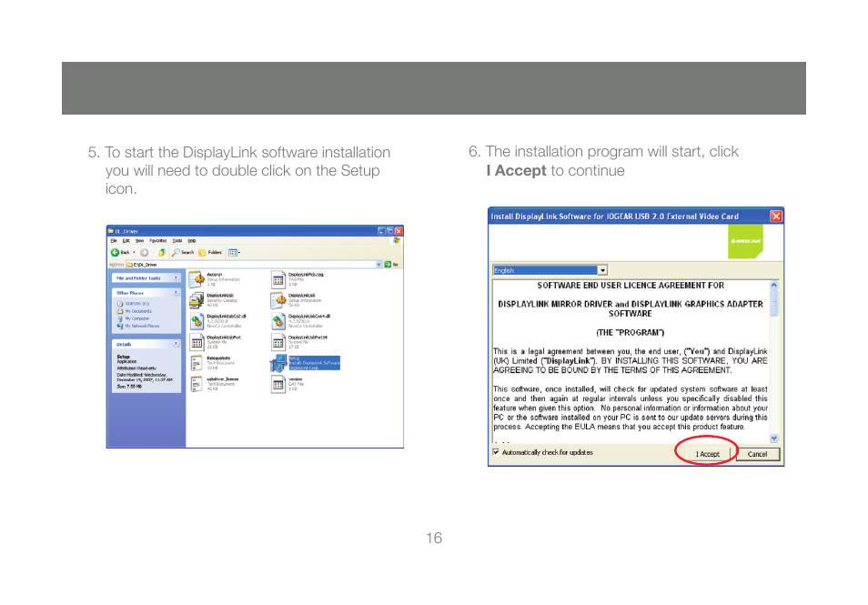
Task: Expand File and Folder Tasks panel
Action: pos(176,277)
